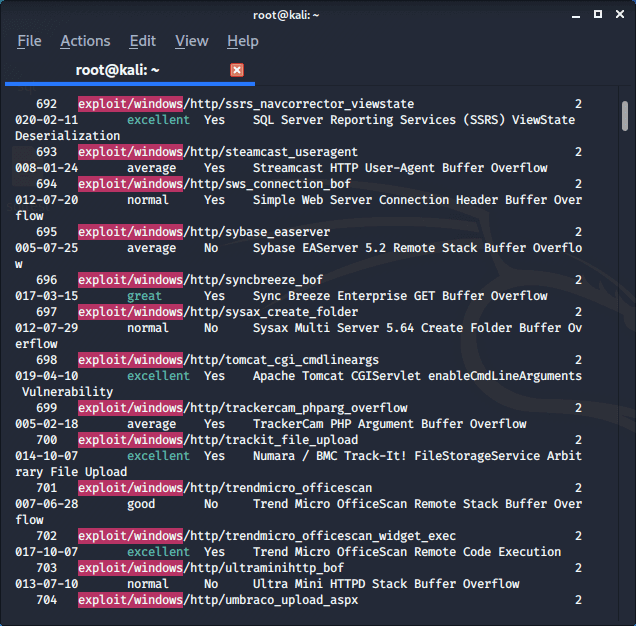
Task: Click the vertical scrollbar handle
Action: tap(625, 116)
